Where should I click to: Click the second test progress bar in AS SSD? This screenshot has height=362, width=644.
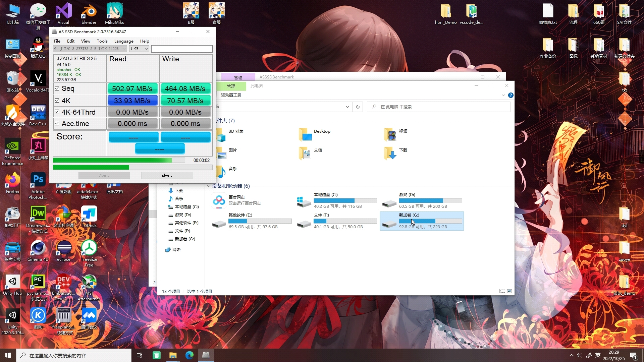(132, 167)
